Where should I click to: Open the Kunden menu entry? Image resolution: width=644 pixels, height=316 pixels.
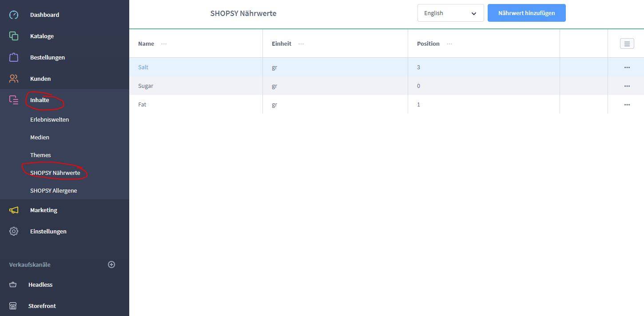coord(40,79)
